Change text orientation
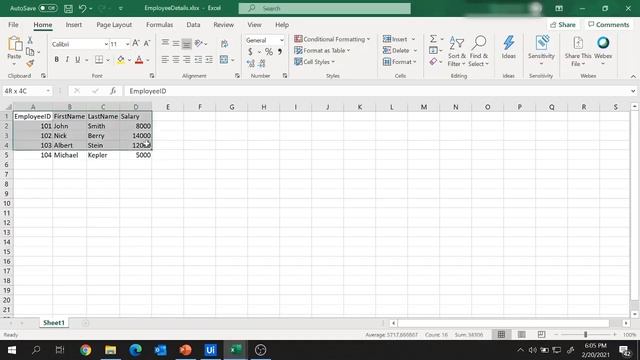 pyautogui.click(x=199, y=43)
